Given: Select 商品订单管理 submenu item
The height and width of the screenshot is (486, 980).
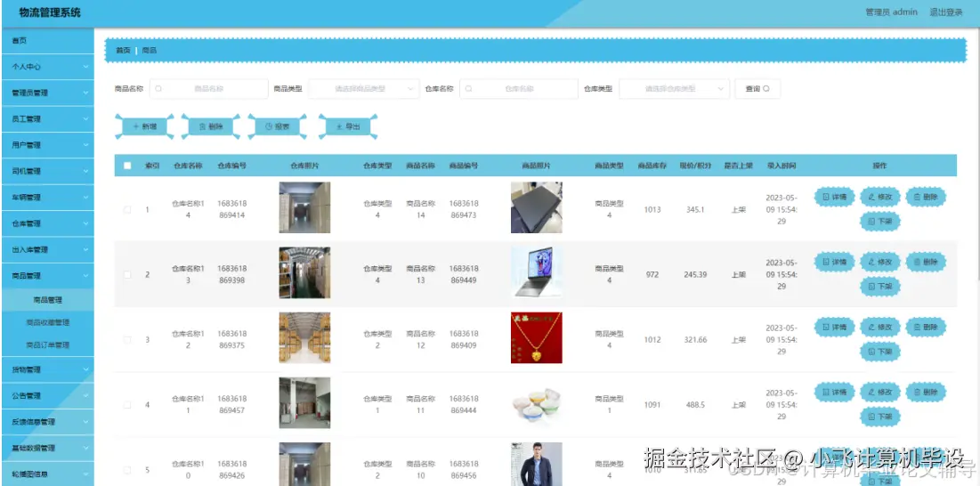Looking at the screenshot, I should 47,344.
